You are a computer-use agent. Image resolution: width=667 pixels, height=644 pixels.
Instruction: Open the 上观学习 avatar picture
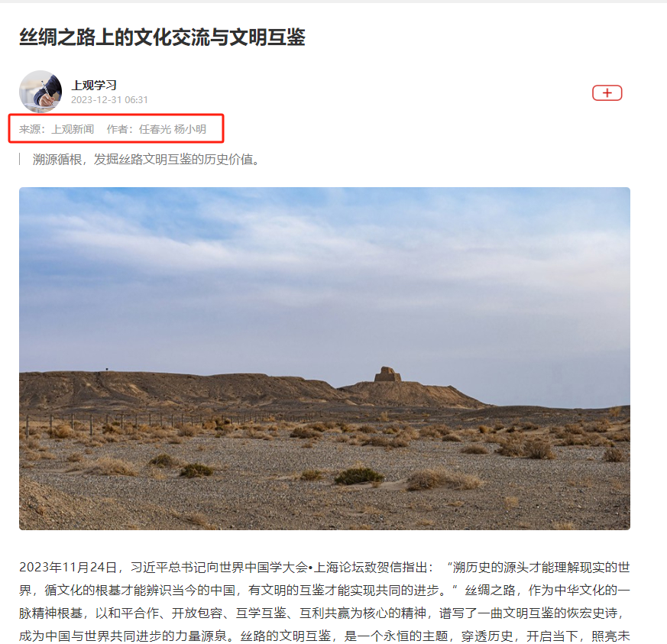[x=40, y=92]
